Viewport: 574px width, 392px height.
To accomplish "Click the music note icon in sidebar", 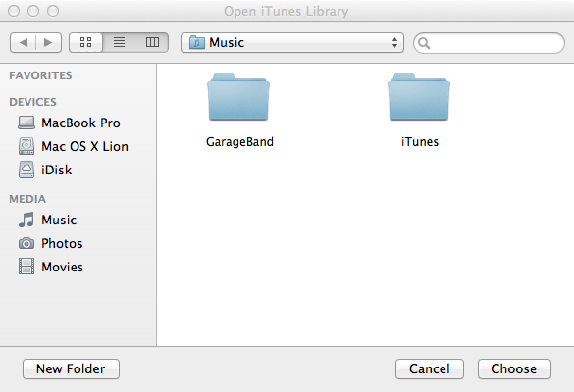I will click(26, 220).
